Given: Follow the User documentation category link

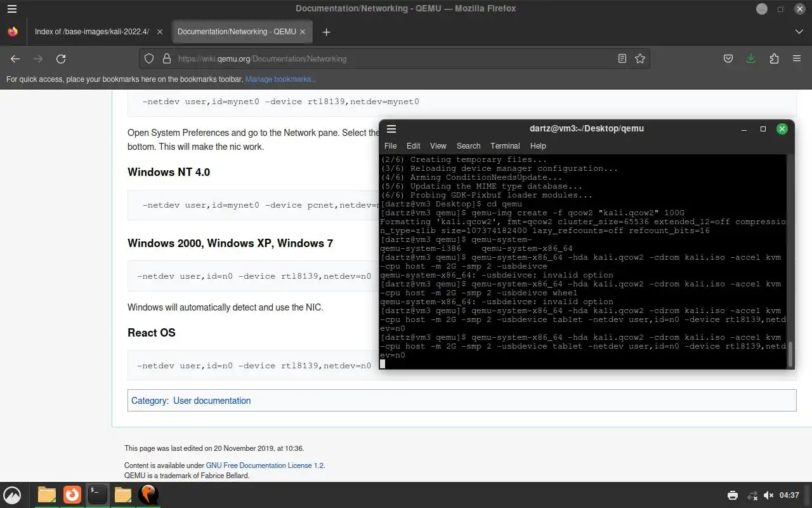Looking at the screenshot, I should (x=212, y=401).
